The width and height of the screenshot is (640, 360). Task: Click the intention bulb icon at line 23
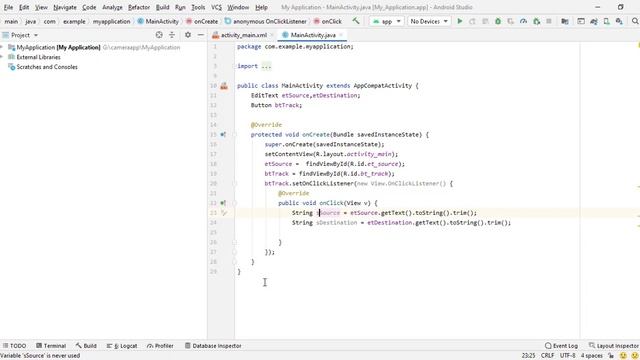(224, 213)
